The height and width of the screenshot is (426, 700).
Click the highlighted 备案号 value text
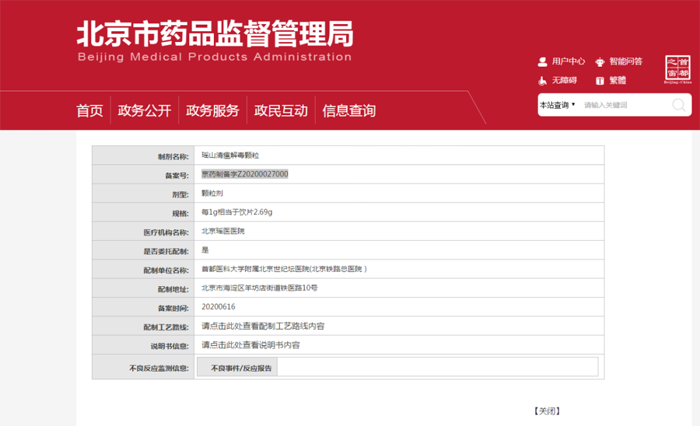(245, 174)
